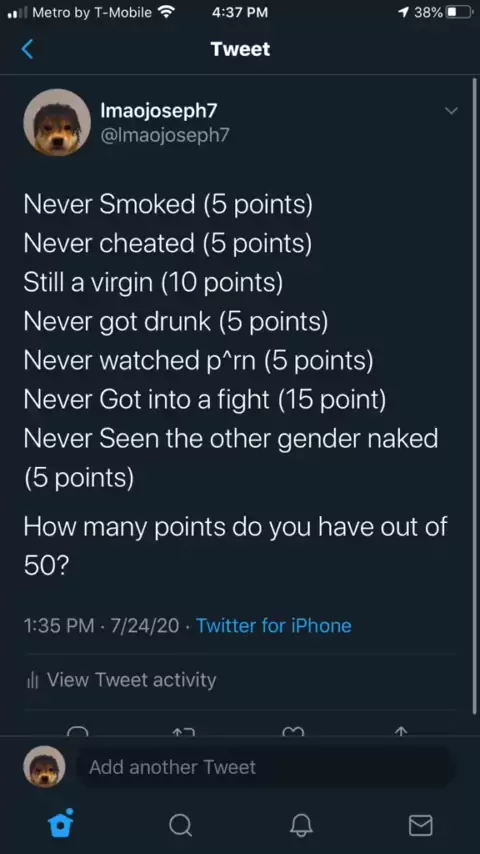Like the tweet with the heart icon
This screenshot has height=854, width=480.
tap(294, 731)
